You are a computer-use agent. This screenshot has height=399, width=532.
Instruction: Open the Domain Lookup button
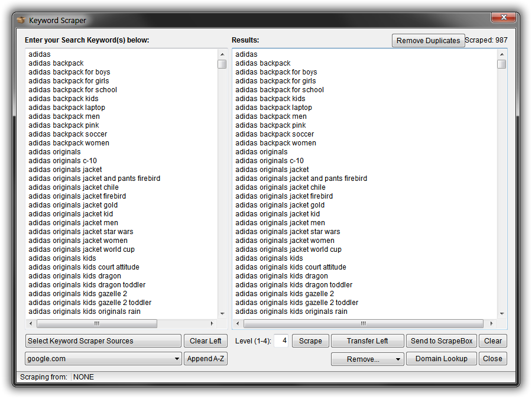point(442,359)
